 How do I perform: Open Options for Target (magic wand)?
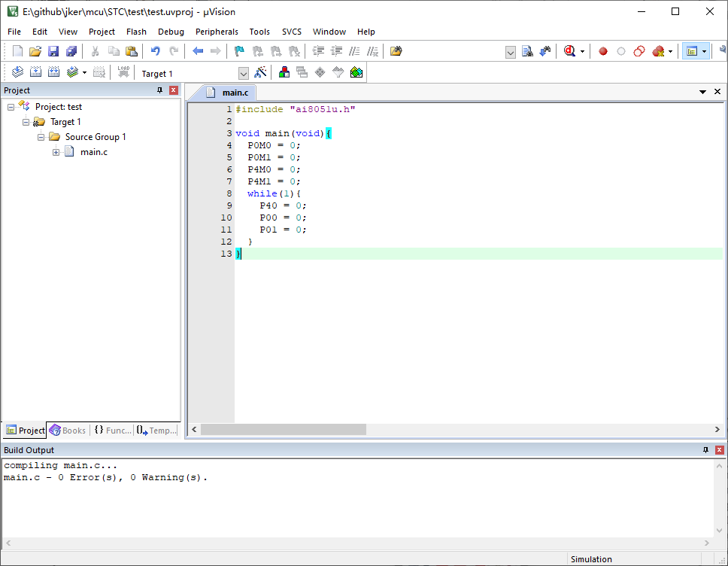(261, 72)
